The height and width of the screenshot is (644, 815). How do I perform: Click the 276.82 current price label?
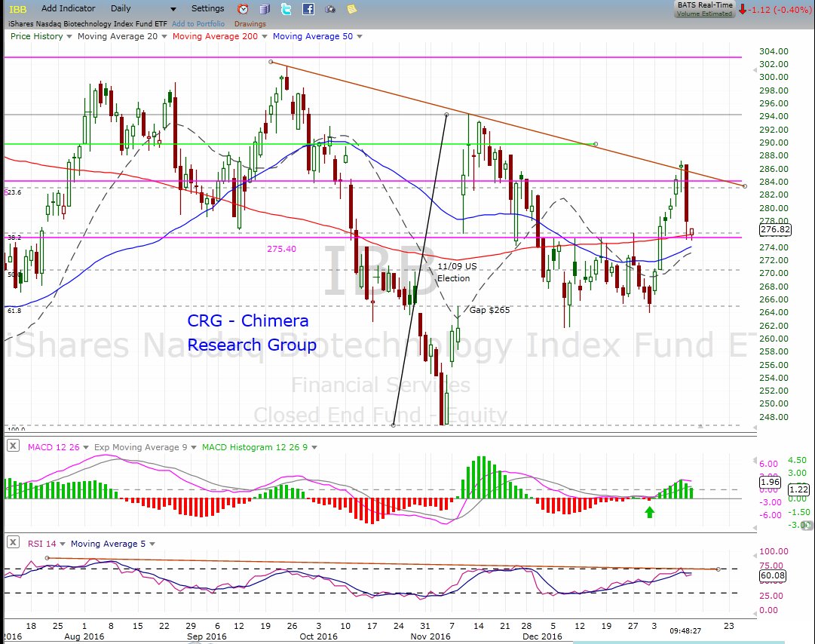775,229
